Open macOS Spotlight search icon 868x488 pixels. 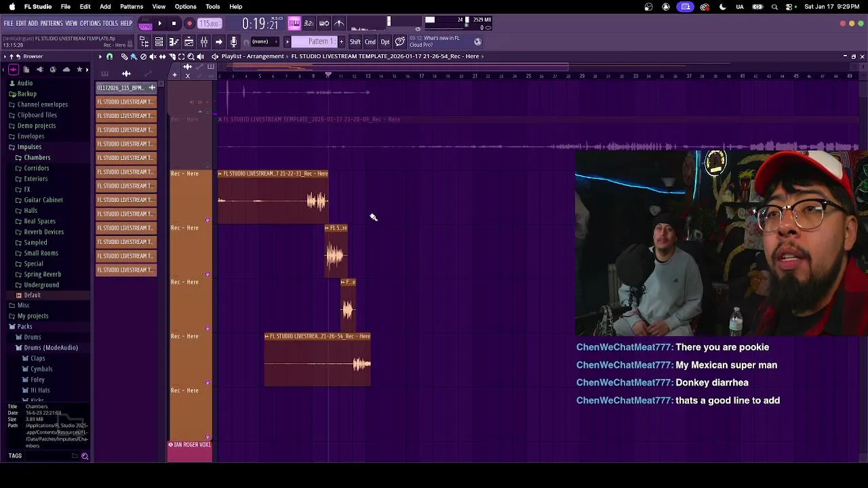tap(774, 7)
